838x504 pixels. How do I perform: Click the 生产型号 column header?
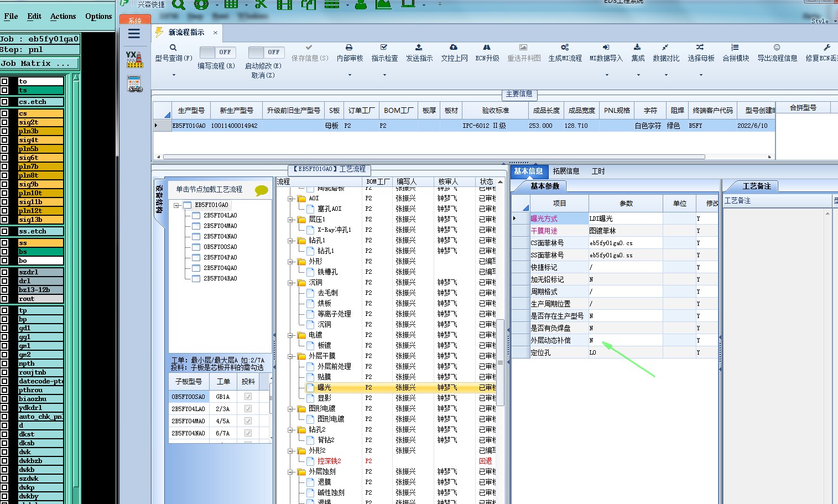tap(191, 111)
